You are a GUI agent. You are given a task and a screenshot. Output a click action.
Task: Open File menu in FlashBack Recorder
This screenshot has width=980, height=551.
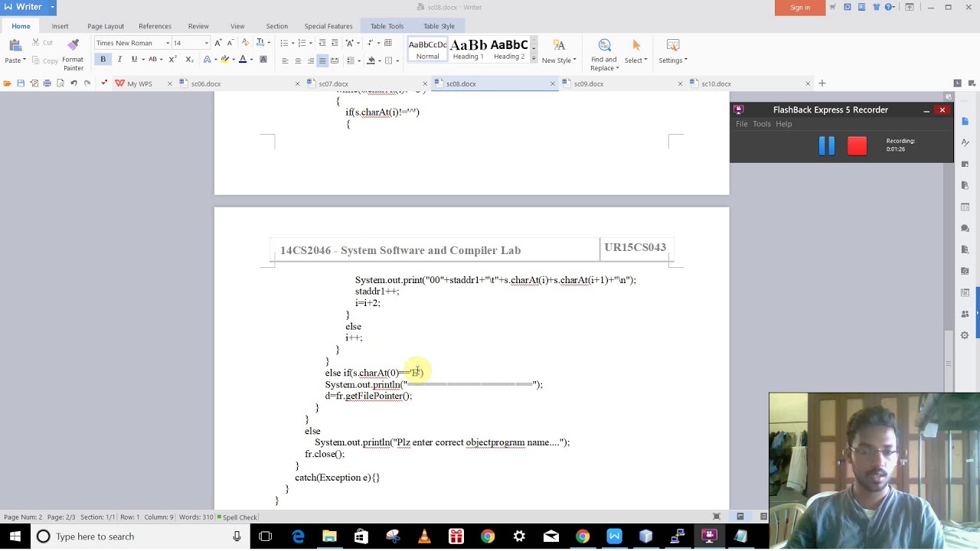pyautogui.click(x=741, y=124)
